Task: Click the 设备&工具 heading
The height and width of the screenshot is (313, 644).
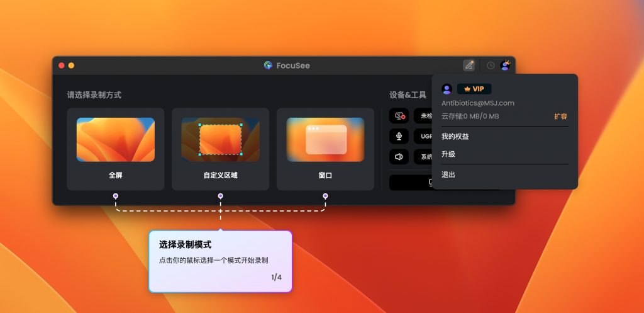Action: [408, 95]
